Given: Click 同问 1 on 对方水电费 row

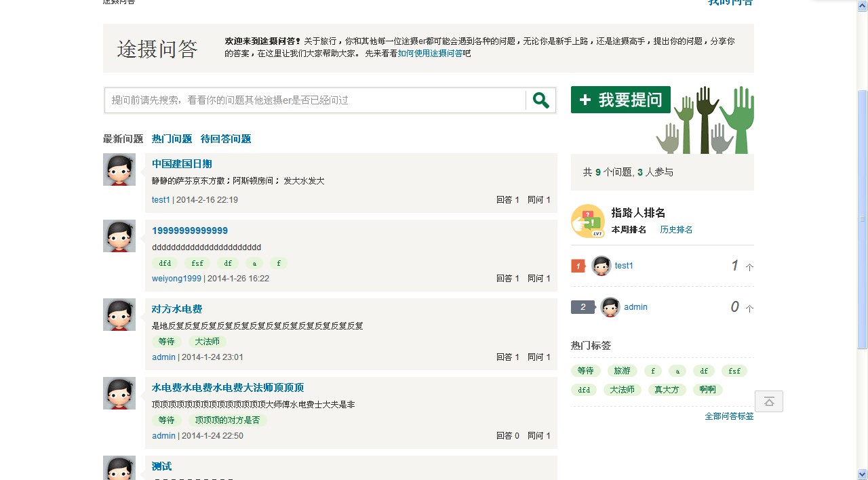Looking at the screenshot, I should (539, 357).
